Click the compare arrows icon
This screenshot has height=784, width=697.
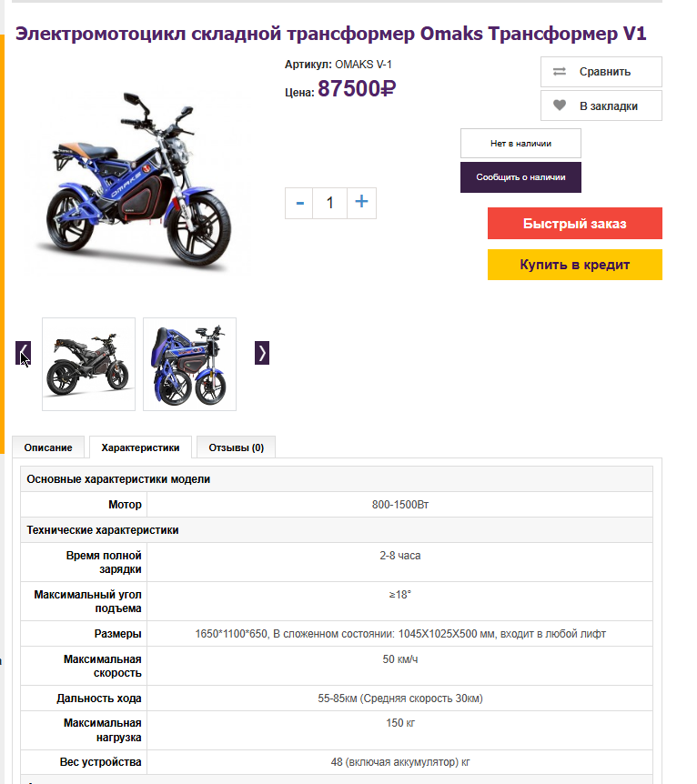[x=560, y=72]
